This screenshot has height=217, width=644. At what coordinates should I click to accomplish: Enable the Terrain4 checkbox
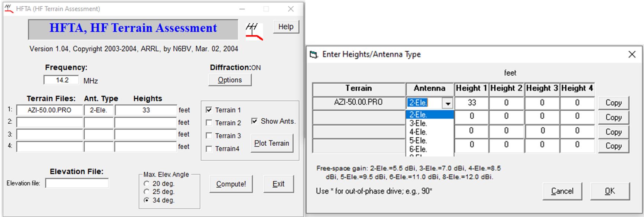pos(209,149)
